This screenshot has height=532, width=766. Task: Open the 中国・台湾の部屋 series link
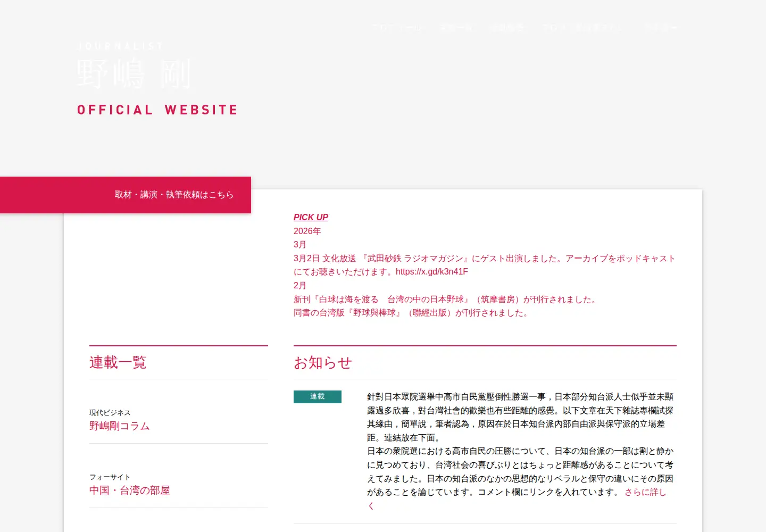click(x=130, y=491)
